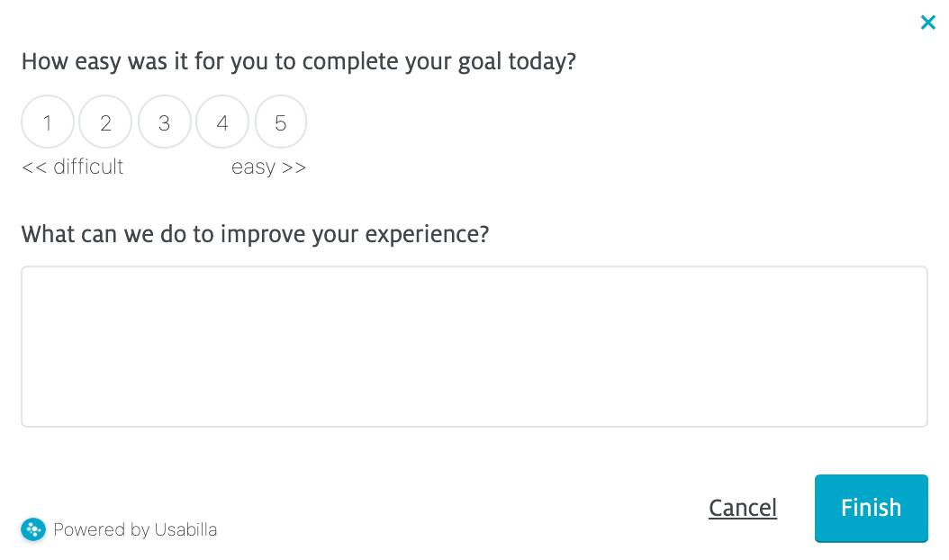This screenshot has width=949, height=560.
Task: Click the "<< difficult" scale label
Action: (x=72, y=167)
